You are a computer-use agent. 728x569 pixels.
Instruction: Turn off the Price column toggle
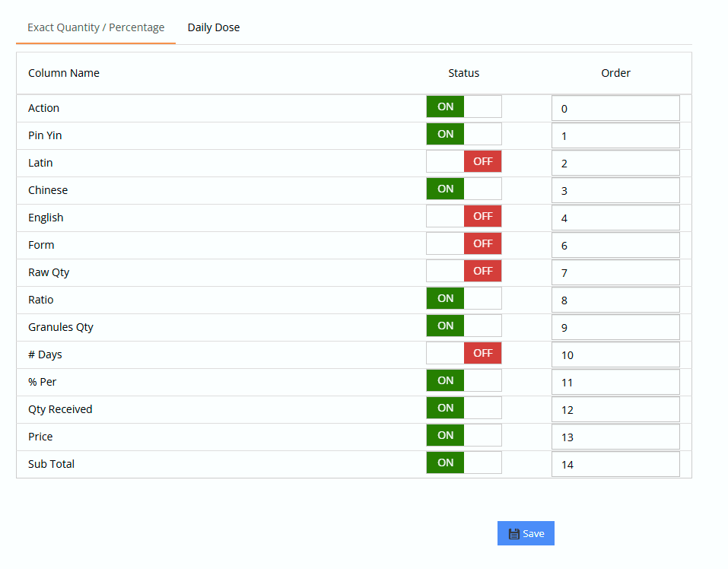(x=464, y=435)
